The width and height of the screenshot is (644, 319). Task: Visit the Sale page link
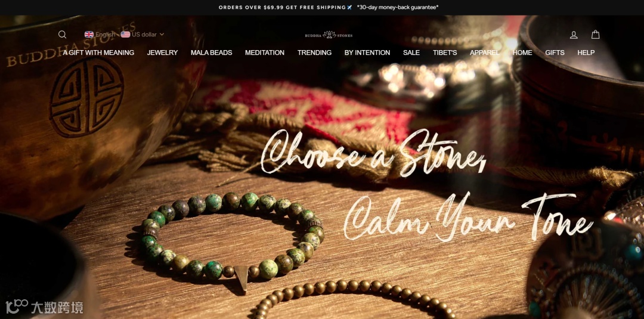click(411, 52)
